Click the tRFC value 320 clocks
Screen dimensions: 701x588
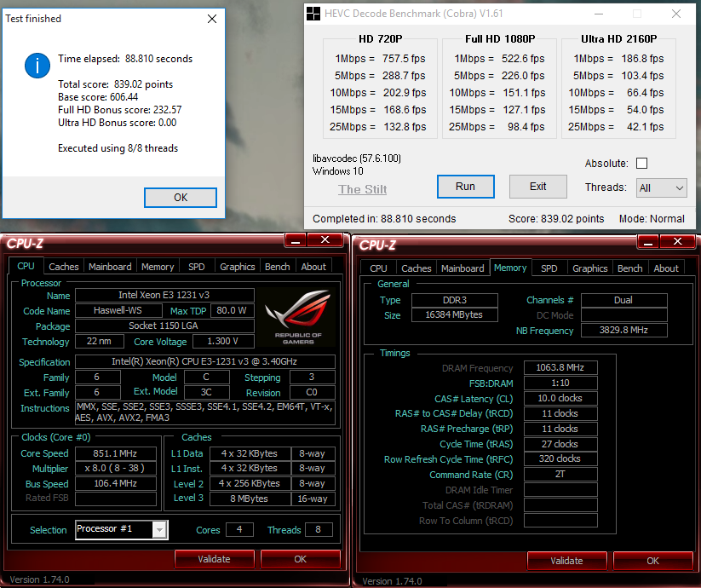[x=560, y=458]
